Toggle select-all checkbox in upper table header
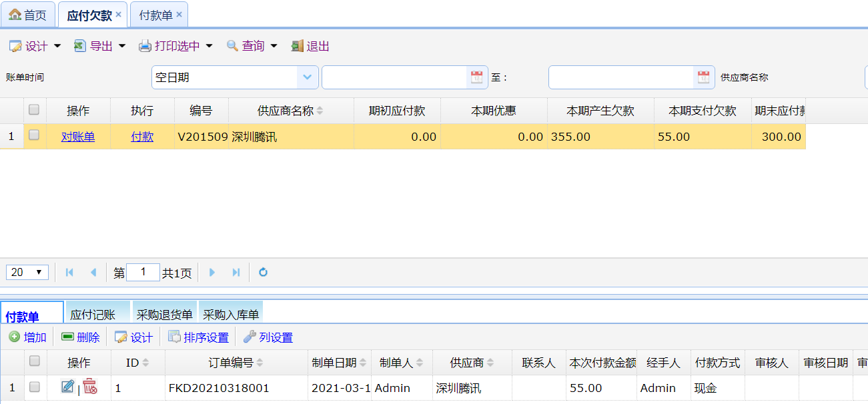Screen dimensions: 868x404 point(34,109)
